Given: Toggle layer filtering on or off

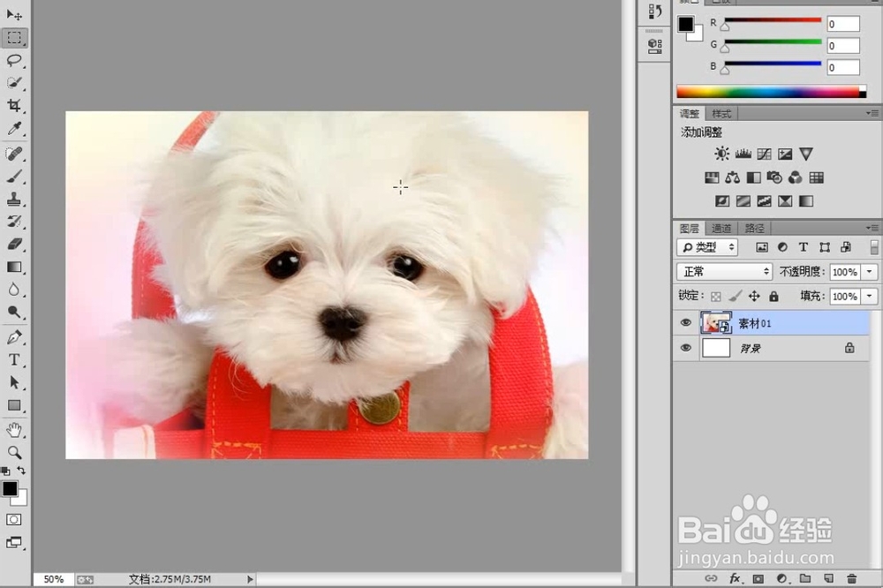Looking at the screenshot, I should [874, 246].
